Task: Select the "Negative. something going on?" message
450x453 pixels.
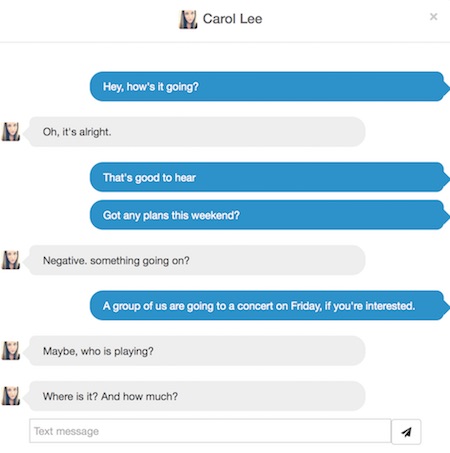Action: click(x=196, y=260)
